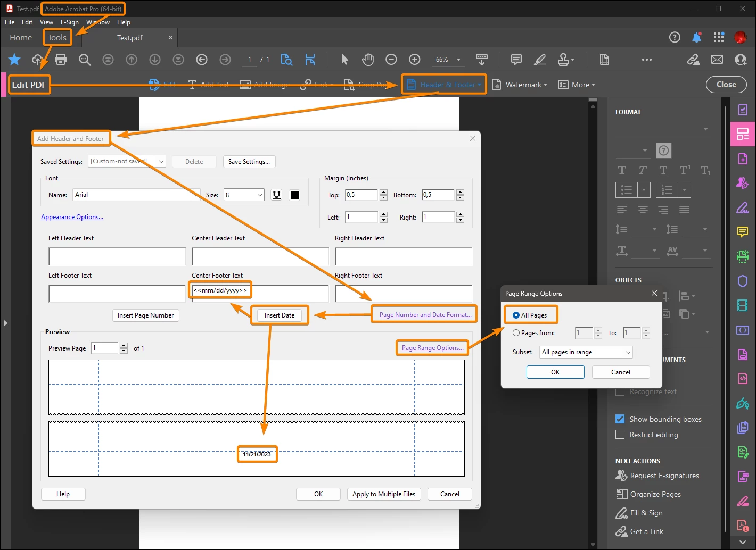Toggle Recognize text checkbox

[620, 391]
